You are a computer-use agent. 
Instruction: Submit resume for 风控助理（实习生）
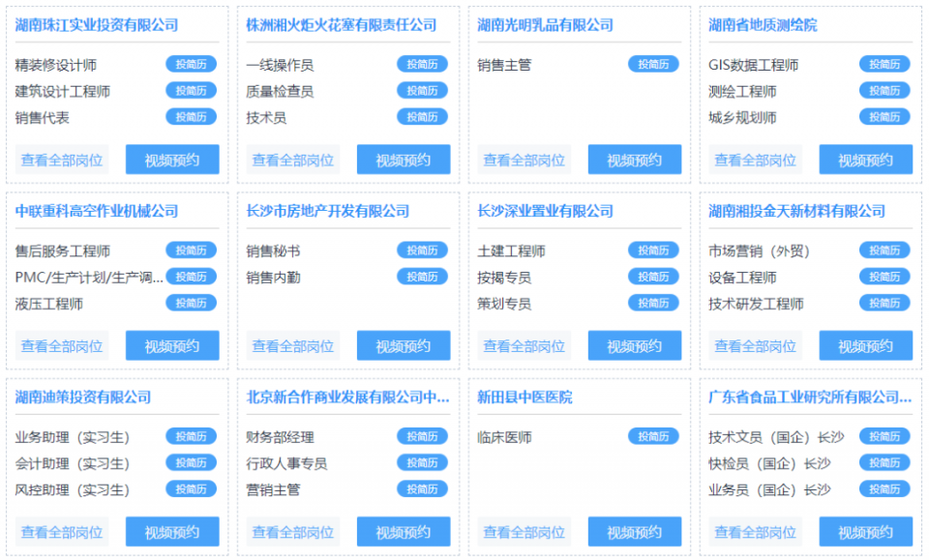click(x=191, y=489)
